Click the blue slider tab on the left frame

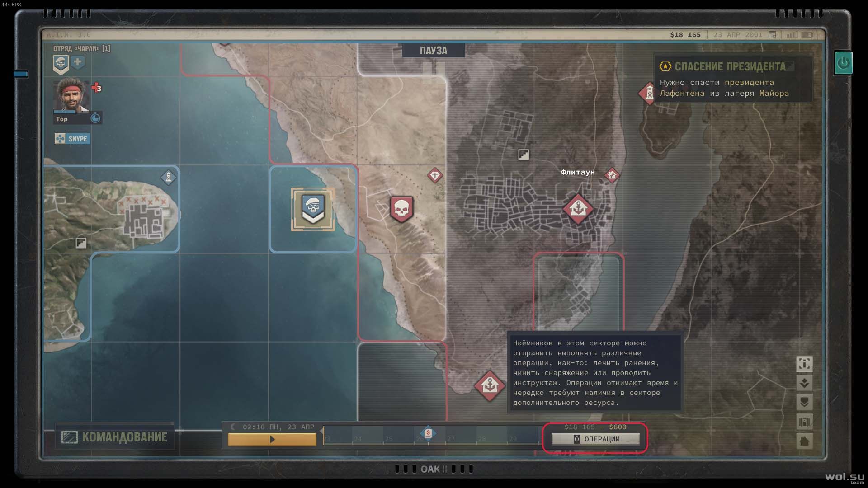[x=21, y=74]
